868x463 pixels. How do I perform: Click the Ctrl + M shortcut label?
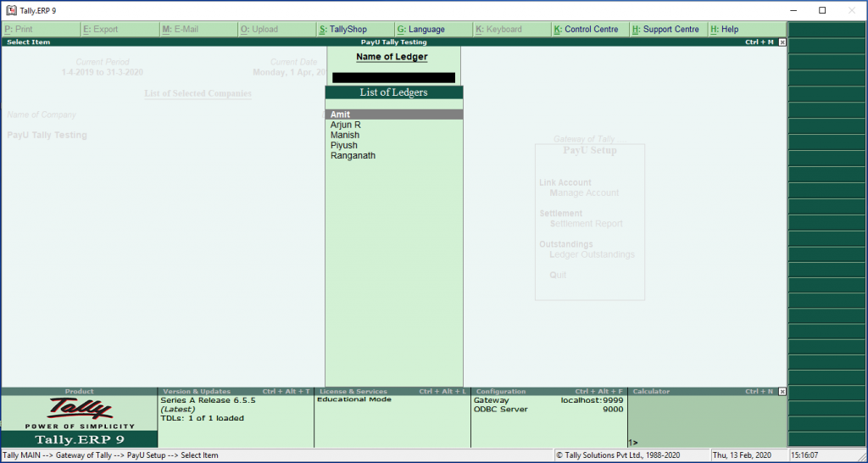point(759,42)
